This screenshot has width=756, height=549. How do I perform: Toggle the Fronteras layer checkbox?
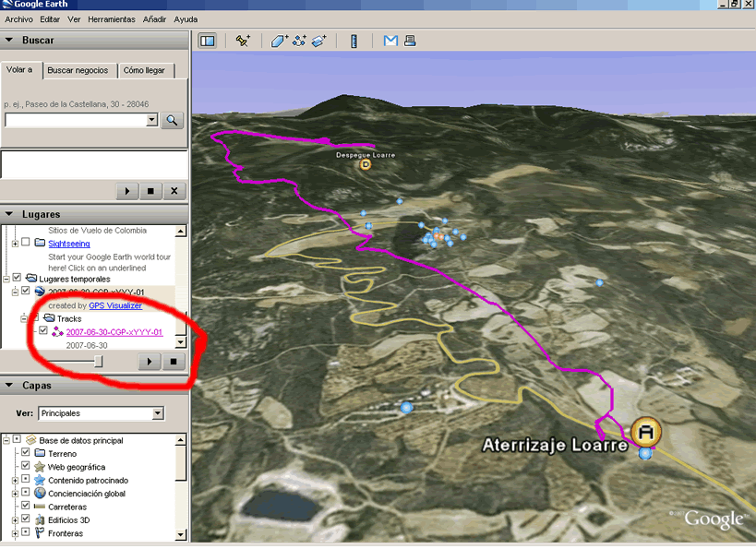point(26,532)
